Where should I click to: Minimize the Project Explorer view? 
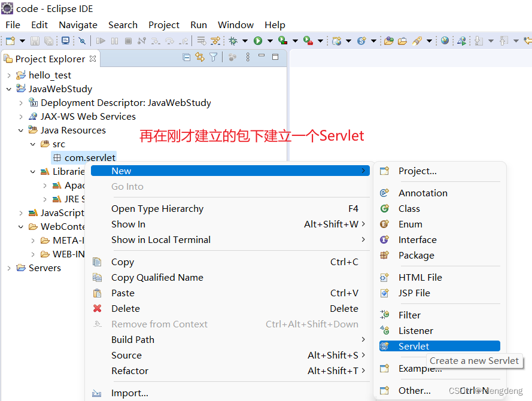point(262,56)
